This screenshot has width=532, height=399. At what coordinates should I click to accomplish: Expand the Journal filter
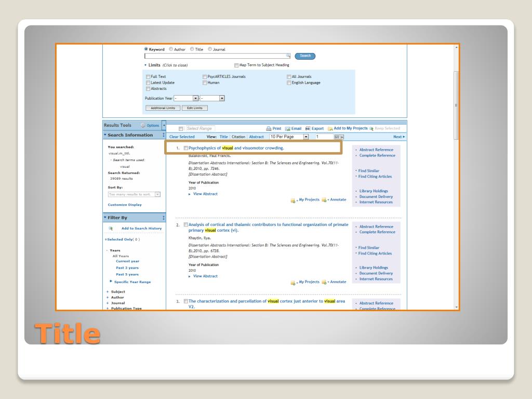click(108, 303)
